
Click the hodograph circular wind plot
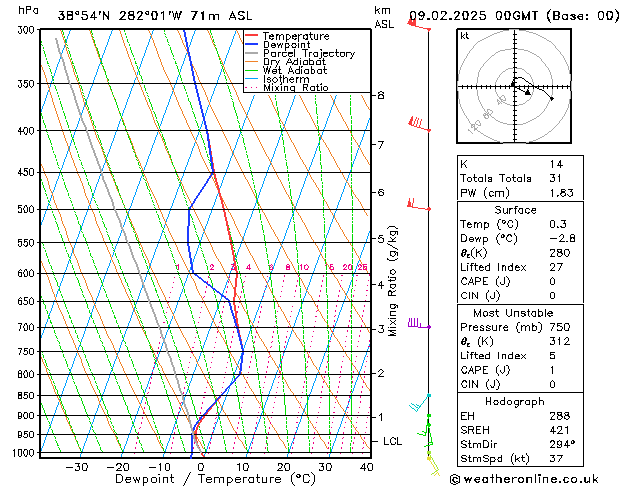click(x=514, y=87)
